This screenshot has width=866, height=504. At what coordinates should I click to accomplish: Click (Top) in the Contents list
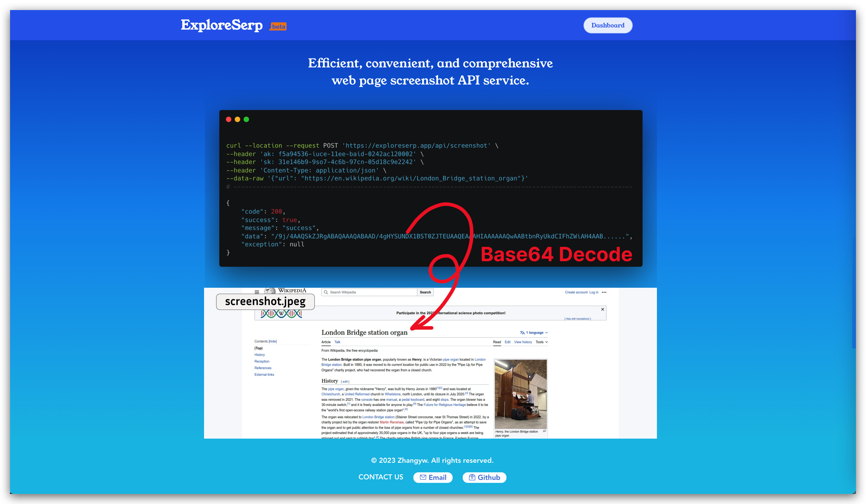(x=258, y=348)
